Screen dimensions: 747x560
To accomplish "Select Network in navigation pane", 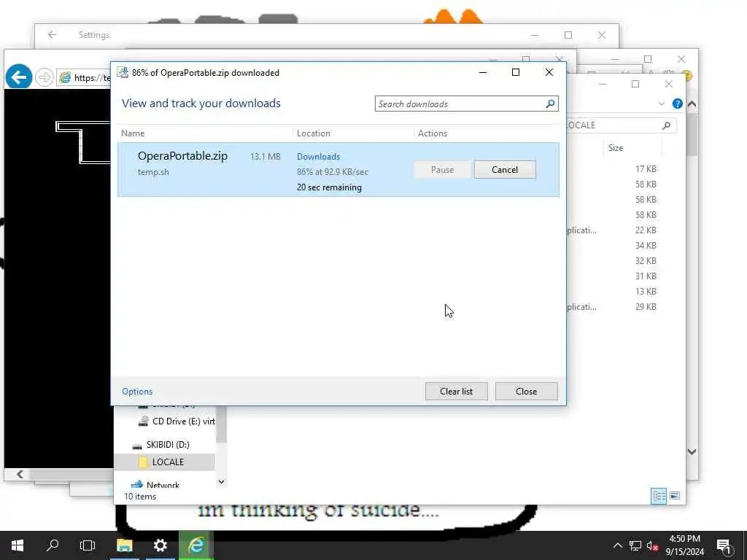I will (x=155, y=485).
